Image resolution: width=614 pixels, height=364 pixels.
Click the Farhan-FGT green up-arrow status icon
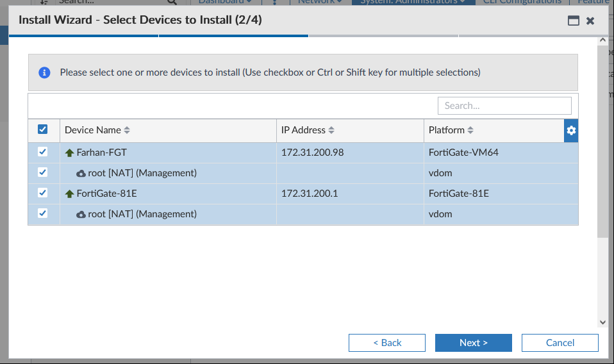click(x=70, y=153)
